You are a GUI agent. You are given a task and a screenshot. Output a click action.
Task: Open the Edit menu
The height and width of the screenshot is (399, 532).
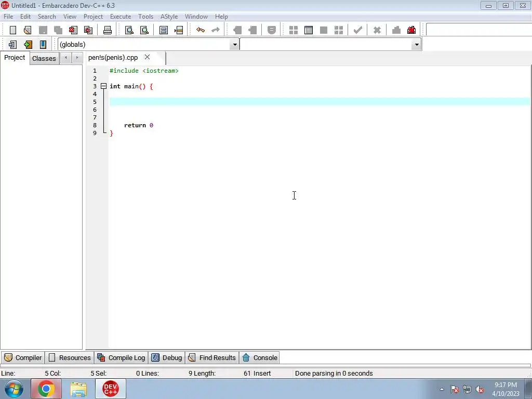[25, 16]
